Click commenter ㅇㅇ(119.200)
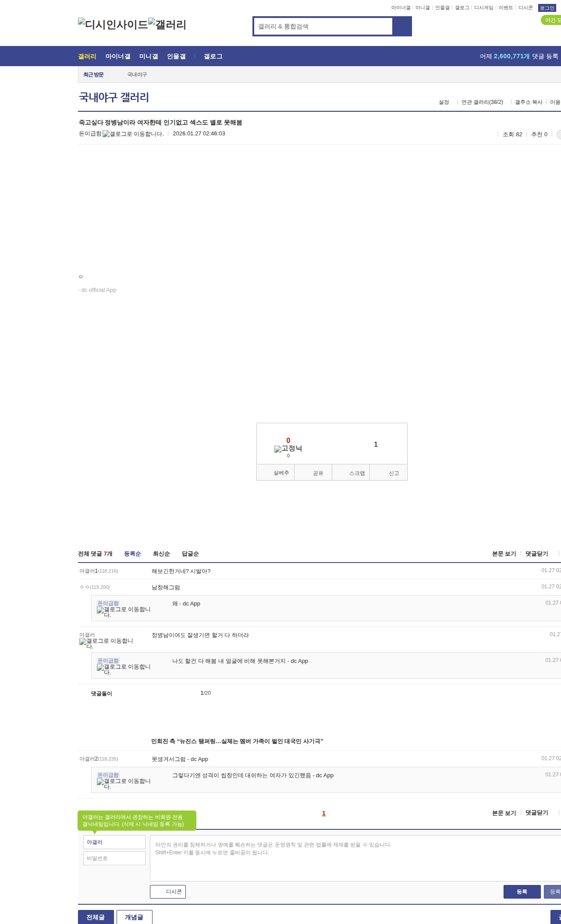Image resolution: width=561 pixels, height=924 pixels. (95, 587)
